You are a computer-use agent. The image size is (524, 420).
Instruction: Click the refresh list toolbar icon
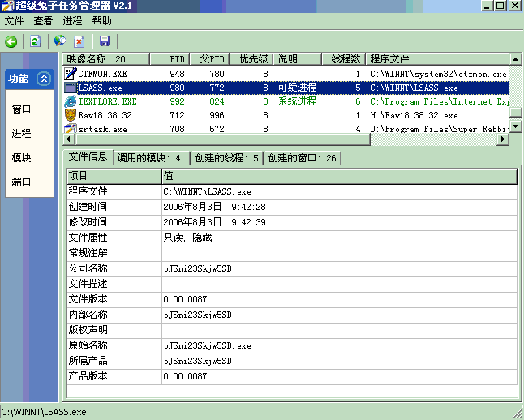pos(35,41)
